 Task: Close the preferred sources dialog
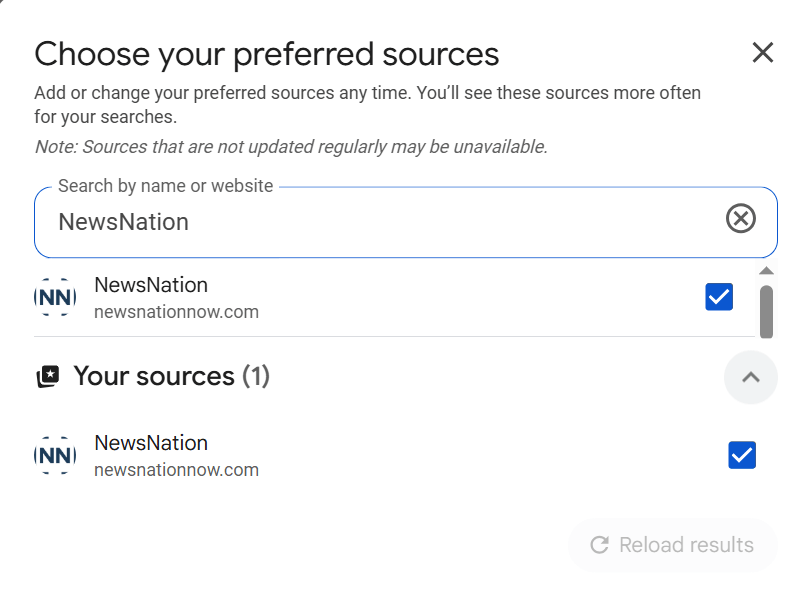tap(763, 53)
